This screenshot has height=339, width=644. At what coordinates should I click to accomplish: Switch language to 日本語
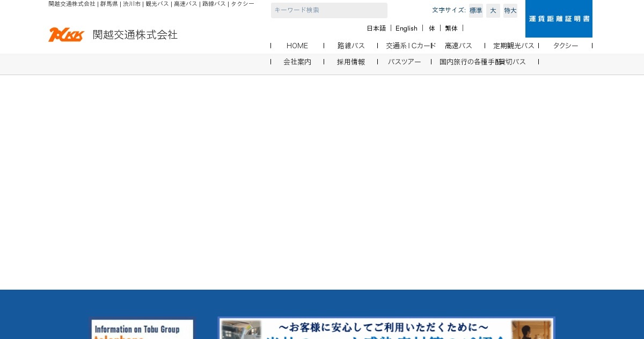click(376, 28)
